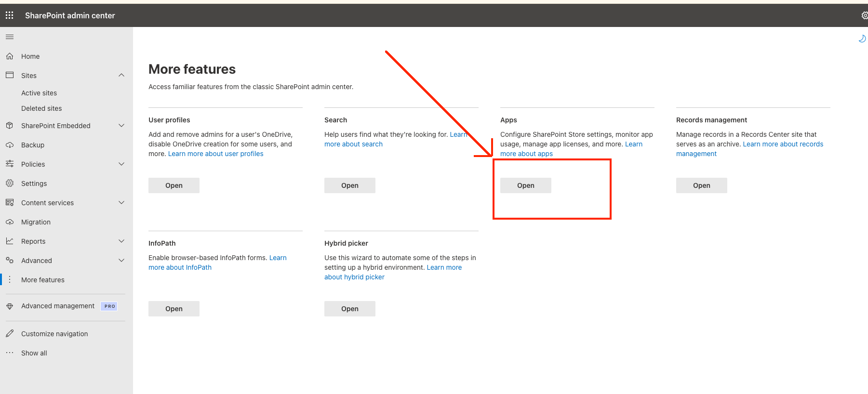
Task: Click the SharePoint Embedded cube icon
Action: [10, 126]
